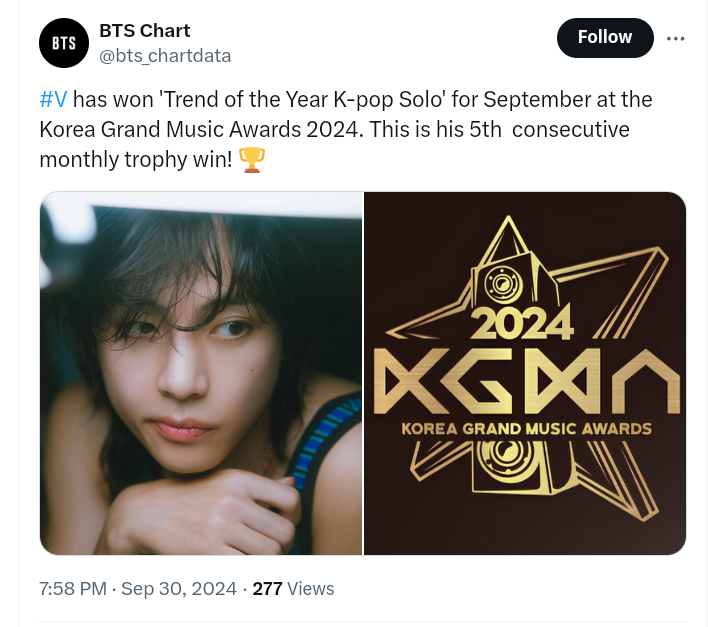Click 'monthly trophy win!' in the tweet text
Screen dimensions: 708x627
point(136,160)
